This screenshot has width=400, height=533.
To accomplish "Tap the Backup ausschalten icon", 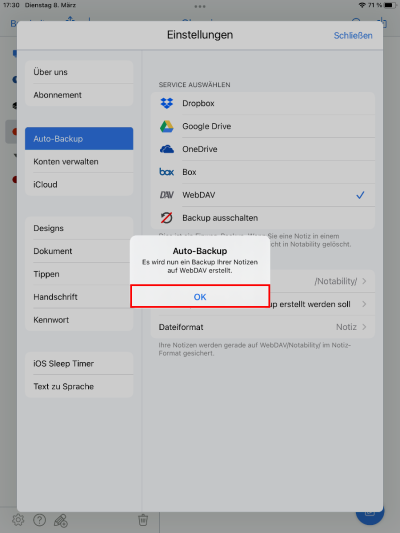I will [x=167, y=218].
